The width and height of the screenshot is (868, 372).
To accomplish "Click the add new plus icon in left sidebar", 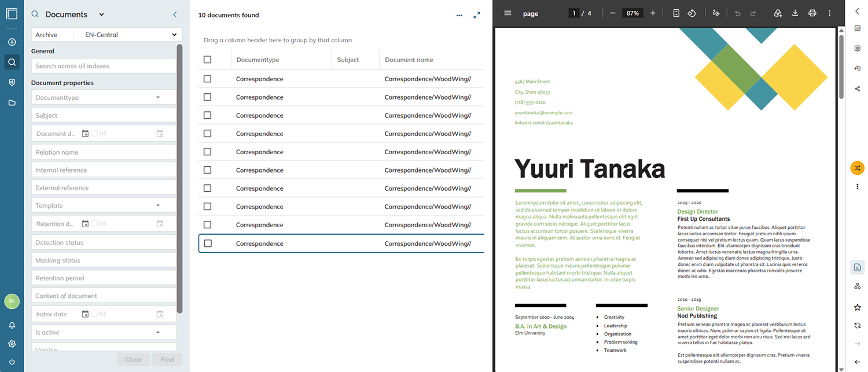I will coord(12,42).
